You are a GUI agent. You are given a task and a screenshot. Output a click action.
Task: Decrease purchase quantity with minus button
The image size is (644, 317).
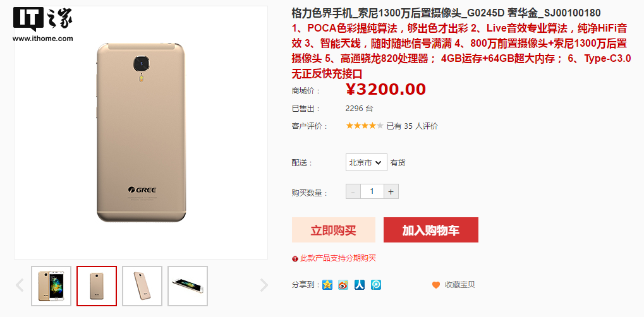(353, 191)
